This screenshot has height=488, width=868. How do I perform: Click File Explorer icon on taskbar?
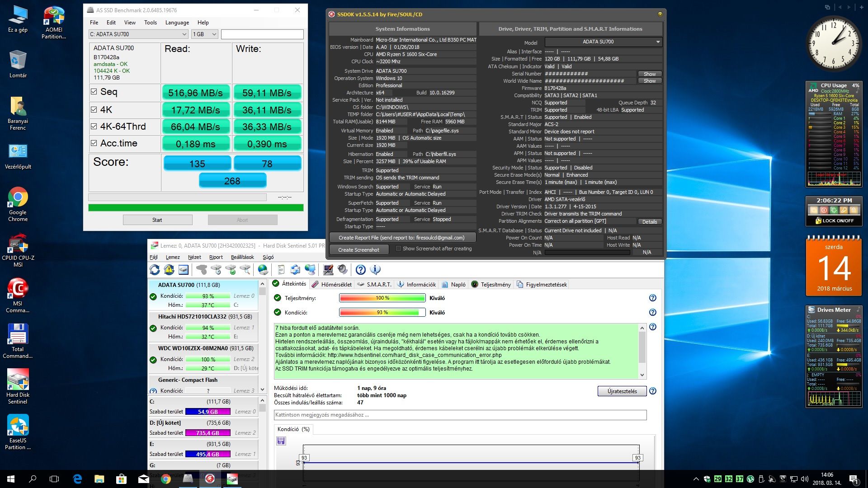click(x=99, y=479)
